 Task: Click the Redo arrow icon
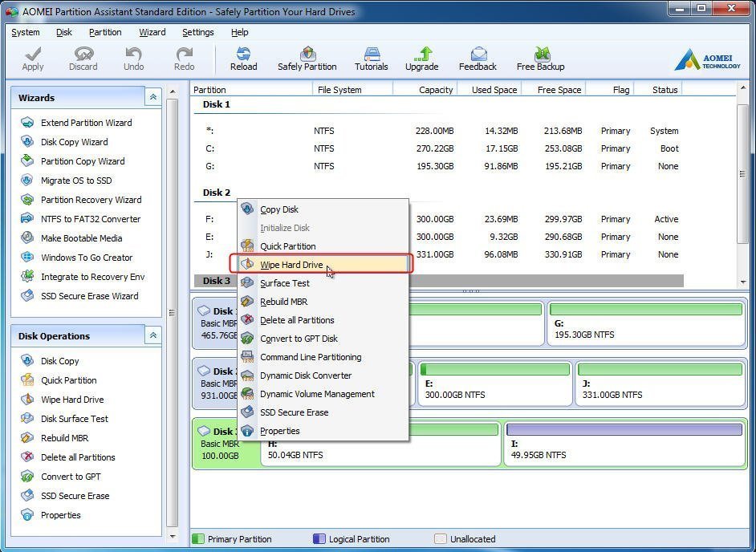[184, 59]
